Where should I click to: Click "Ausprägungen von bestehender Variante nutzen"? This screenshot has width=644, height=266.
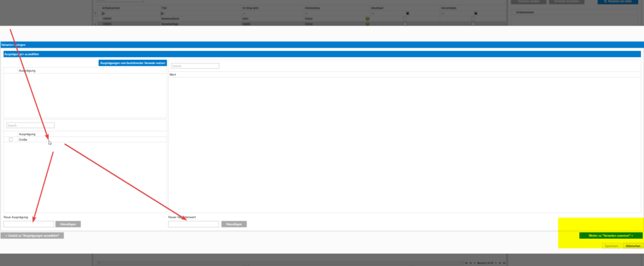[133, 63]
